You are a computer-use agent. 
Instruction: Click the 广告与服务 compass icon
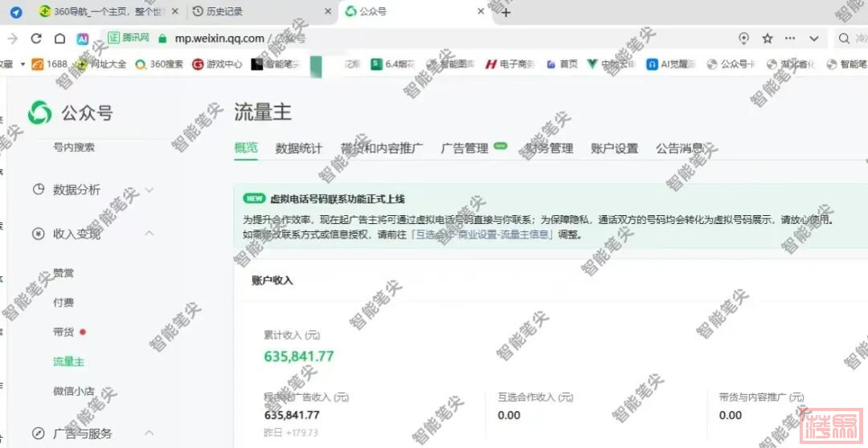coord(38,434)
